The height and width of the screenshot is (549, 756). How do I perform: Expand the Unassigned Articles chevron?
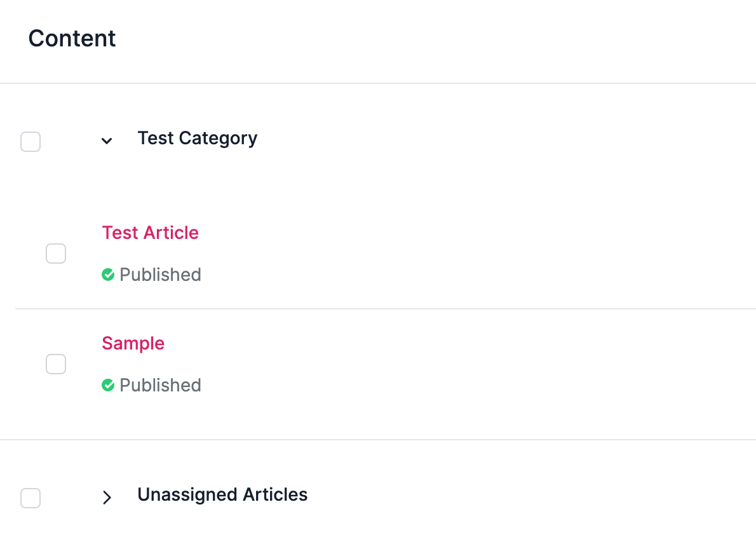coord(107,498)
